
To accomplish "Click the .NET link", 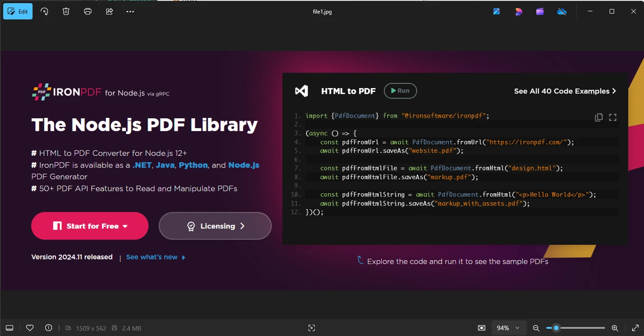I will pos(142,165).
